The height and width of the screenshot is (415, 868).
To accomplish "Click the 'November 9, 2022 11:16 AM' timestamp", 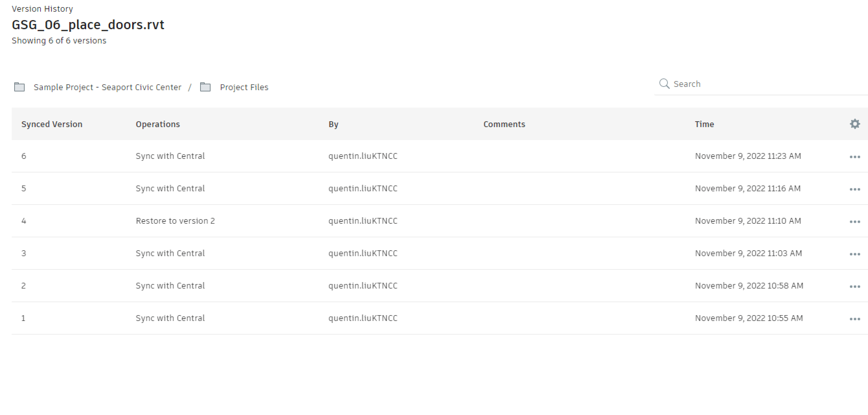I will tap(748, 188).
